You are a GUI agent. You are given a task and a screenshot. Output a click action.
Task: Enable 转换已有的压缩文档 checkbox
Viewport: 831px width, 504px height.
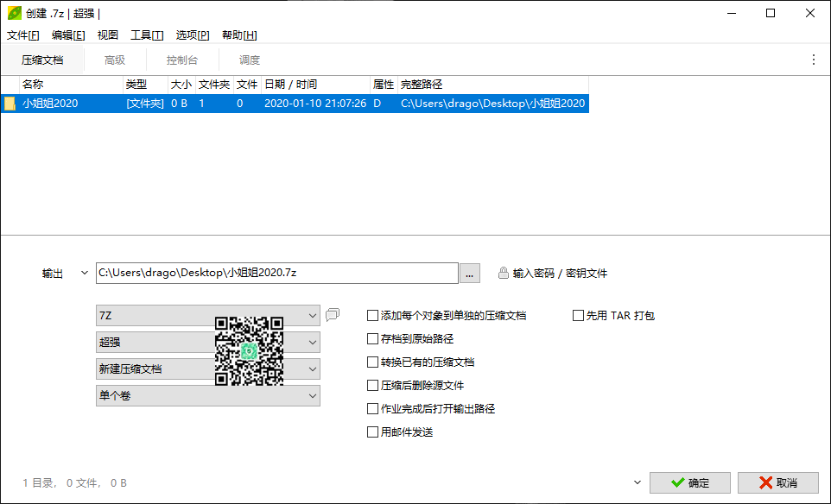(372, 362)
